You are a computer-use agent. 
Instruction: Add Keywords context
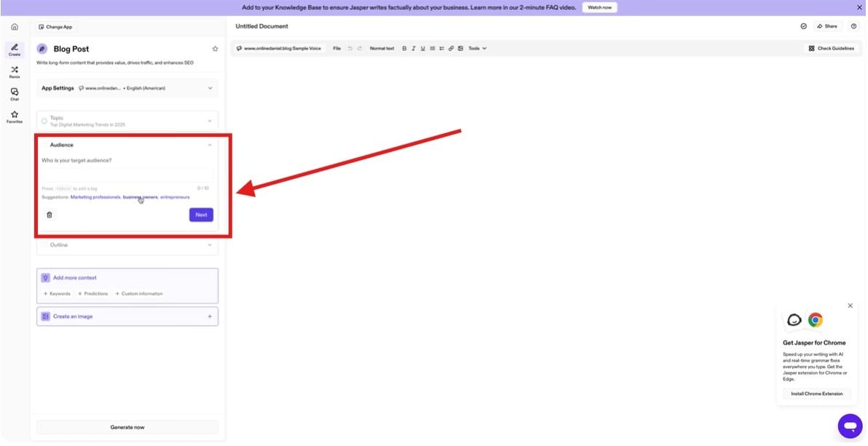point(57,294)
